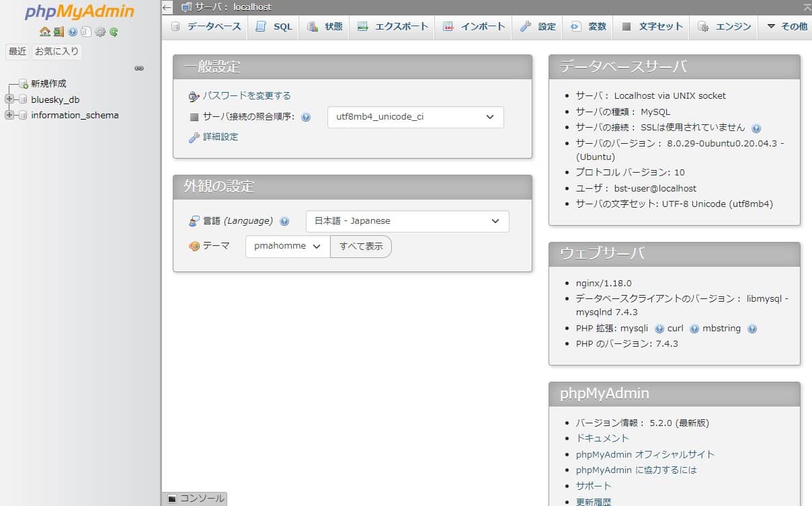
Task: Collapse top bar with corner arrow icon
Action: coord(807,7)
